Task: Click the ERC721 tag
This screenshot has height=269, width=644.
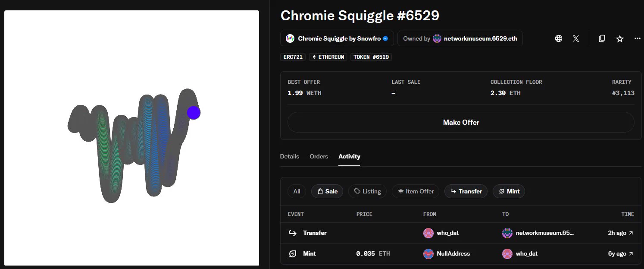Action: pos(293,57)
